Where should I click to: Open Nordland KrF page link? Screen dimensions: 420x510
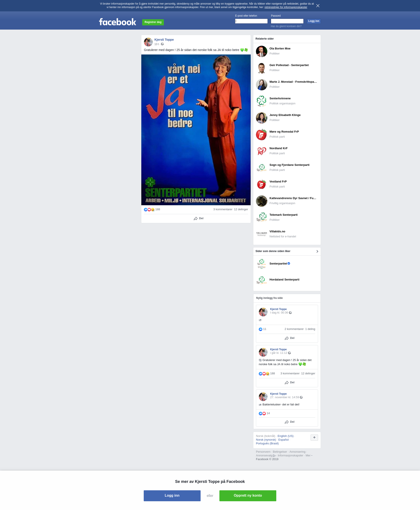click(278, 148)
